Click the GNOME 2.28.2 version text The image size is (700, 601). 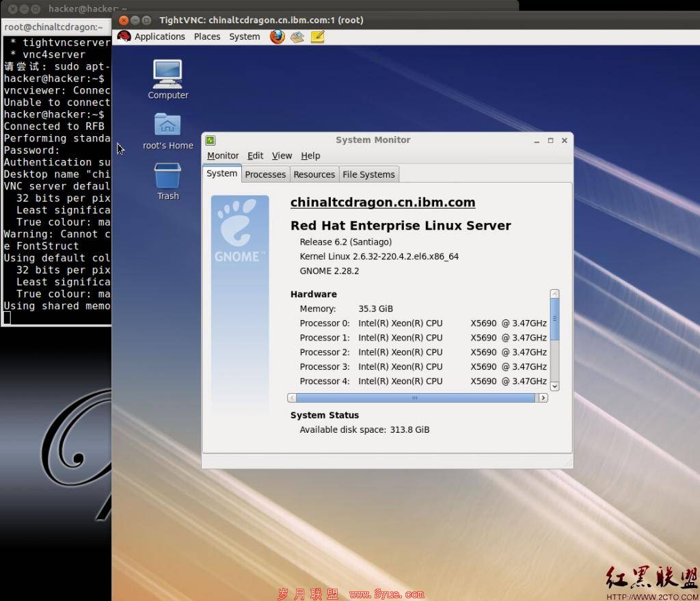pyautogui.click(x=329, y=271)
